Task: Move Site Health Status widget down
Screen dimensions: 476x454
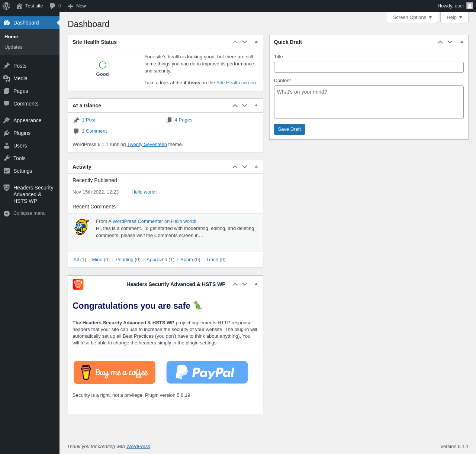Action: click(245, 42)
